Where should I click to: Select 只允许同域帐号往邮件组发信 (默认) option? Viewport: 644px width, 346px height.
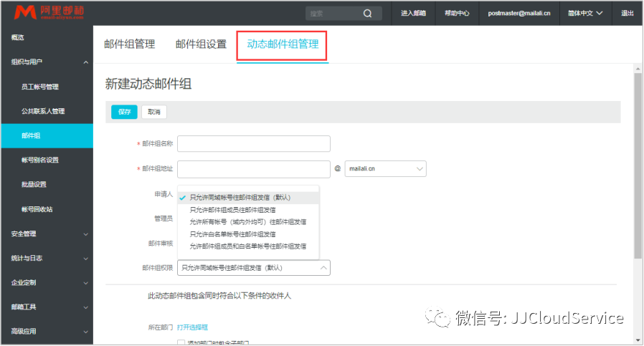[x=248, y=198]
